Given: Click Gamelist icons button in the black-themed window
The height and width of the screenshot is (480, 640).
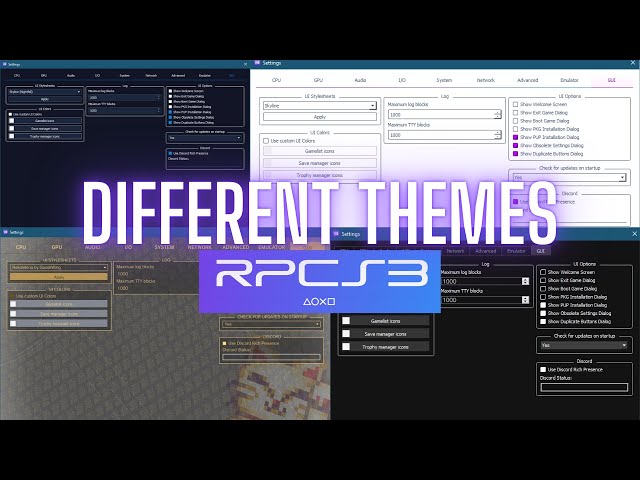Looking at the screenshot, I should click(x=385, y=321).
